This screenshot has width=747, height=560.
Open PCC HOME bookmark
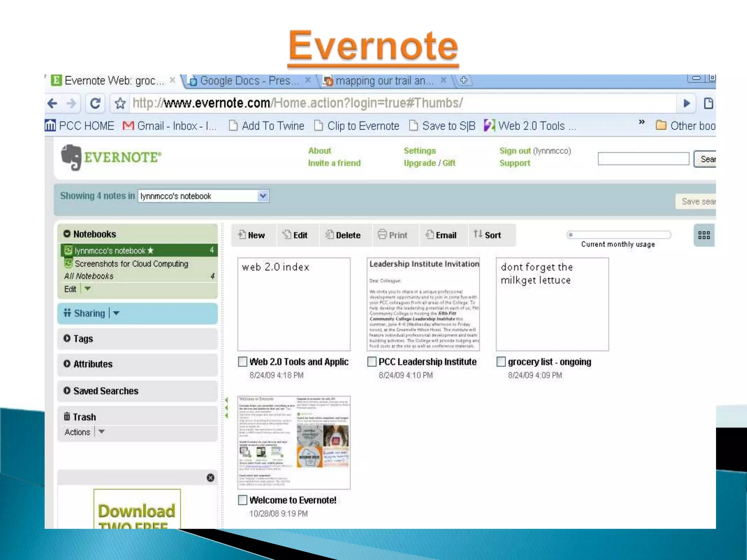coord(80,126)
